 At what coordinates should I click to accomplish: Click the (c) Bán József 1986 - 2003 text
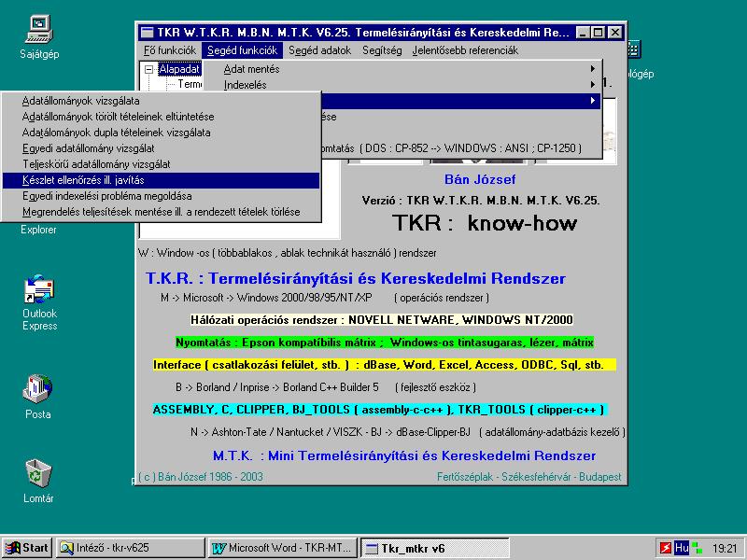201,477
